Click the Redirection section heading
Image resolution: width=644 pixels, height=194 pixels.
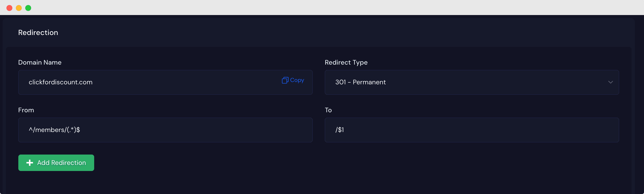pyautogui.click(x=38, y=32)
